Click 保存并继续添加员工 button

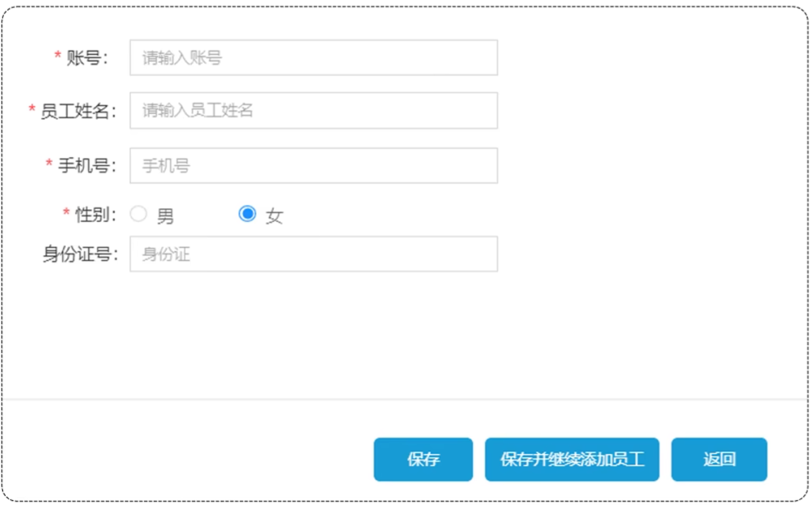point(572,460)
